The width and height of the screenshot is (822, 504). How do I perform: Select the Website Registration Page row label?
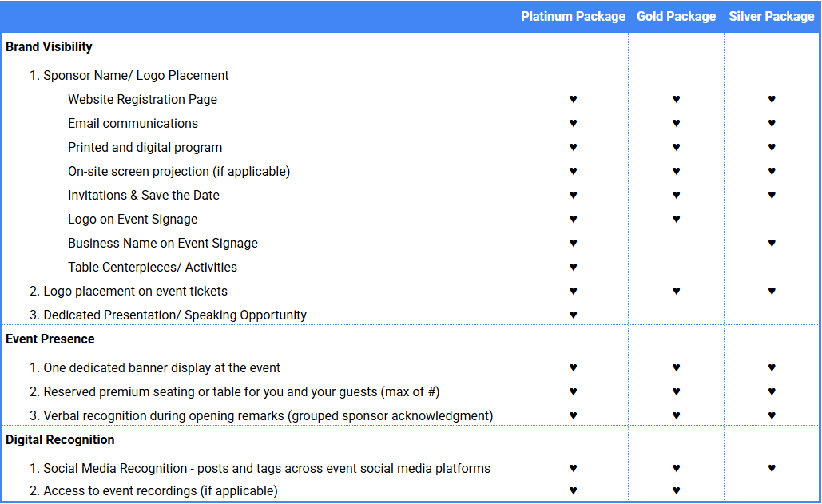142,100
